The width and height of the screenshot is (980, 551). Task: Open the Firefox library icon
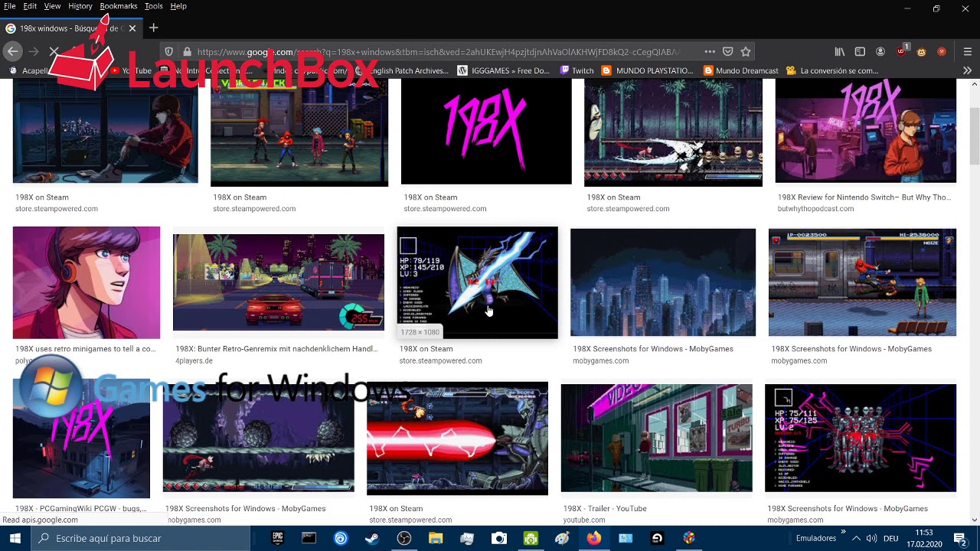pyautogui.click(x=840, y=52)
